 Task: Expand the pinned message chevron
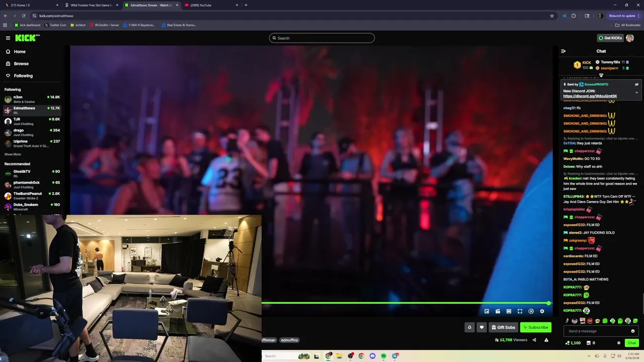pos(636,93)
